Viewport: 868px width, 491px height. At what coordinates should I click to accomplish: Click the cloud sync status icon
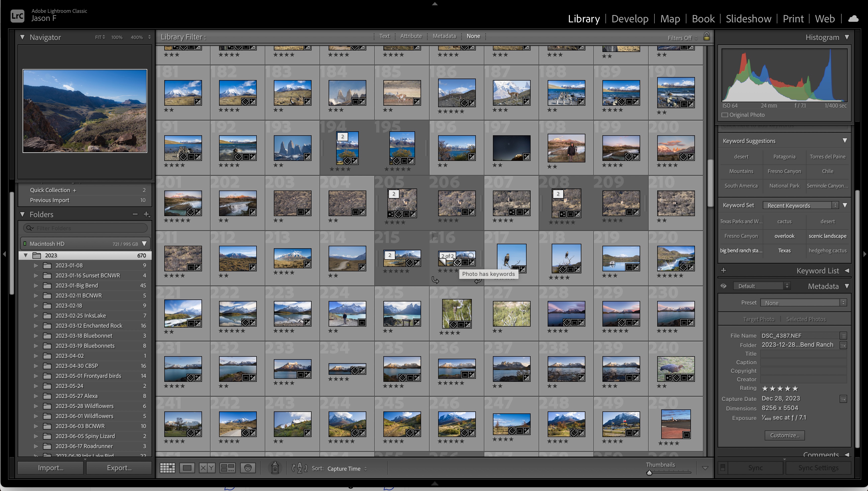[x=853, y=19]
